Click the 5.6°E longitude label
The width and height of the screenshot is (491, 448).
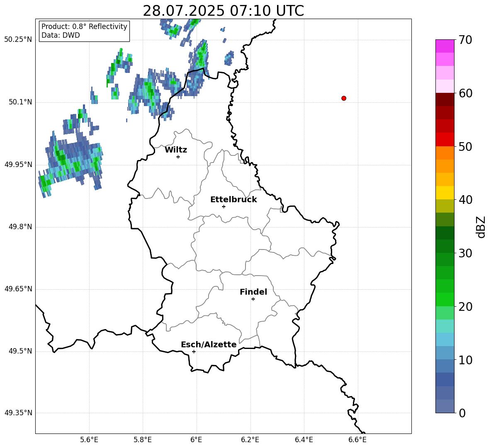tap(89, 440)
